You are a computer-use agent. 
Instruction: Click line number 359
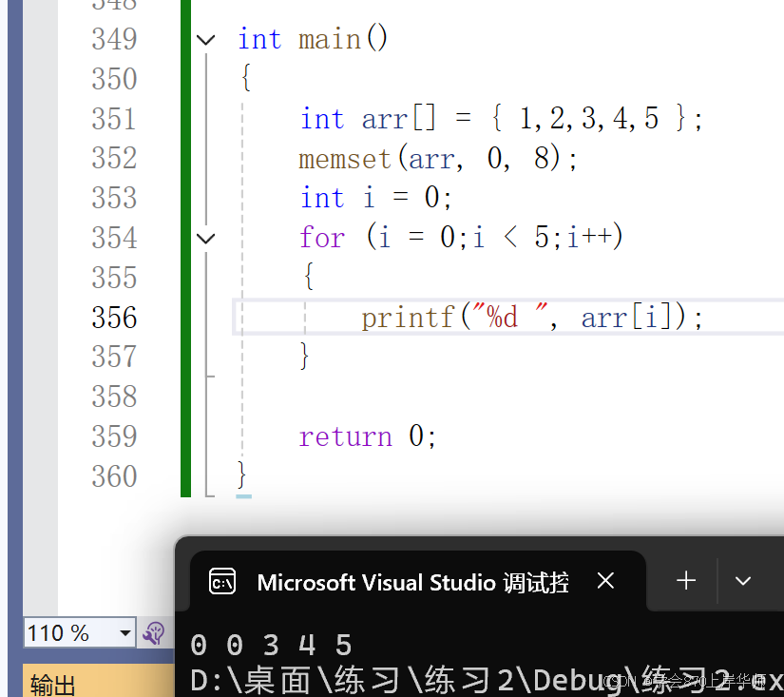(x=114, y=436)
